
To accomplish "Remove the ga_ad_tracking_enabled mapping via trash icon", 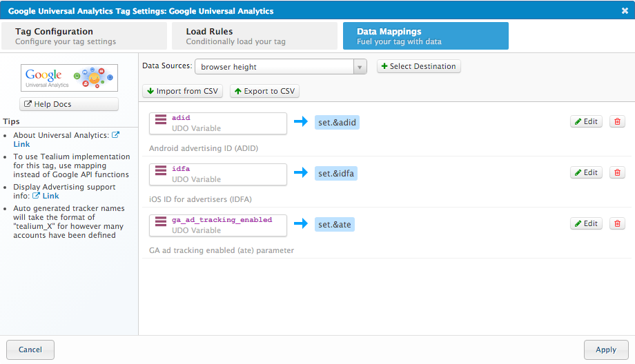I will 617,223.
